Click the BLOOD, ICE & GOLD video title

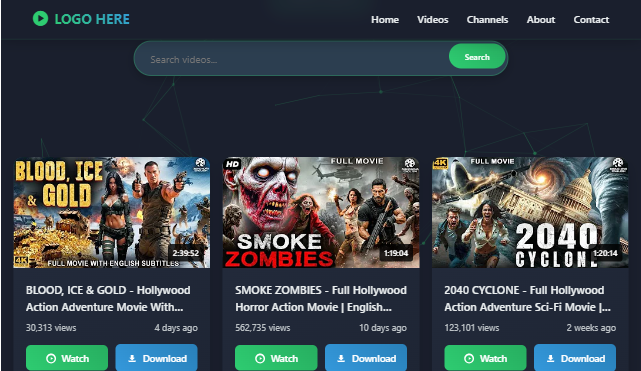[108, 299]
